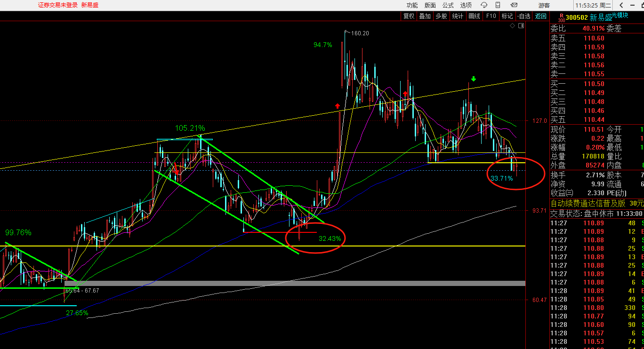The height and width of the screenshot is (349, 644).
Task: Click the 160.20 high price label on the chart
Action: (360, 33)
